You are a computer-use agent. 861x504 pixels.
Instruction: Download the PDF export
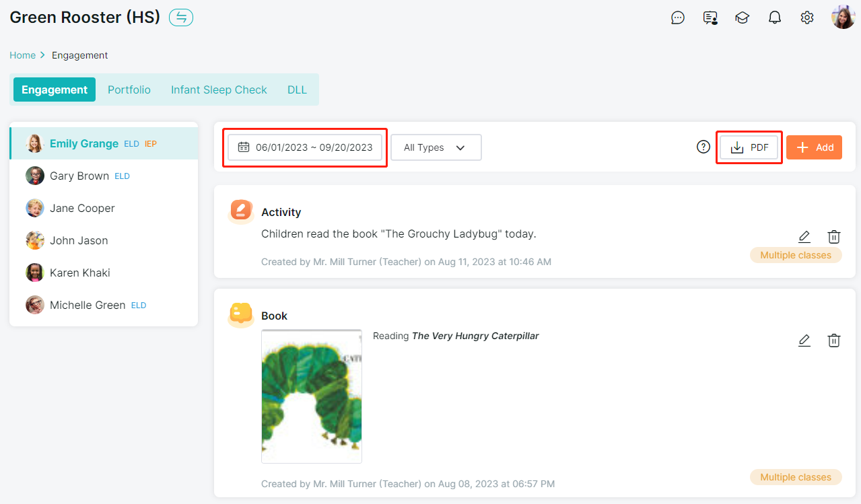pos(749,147)
